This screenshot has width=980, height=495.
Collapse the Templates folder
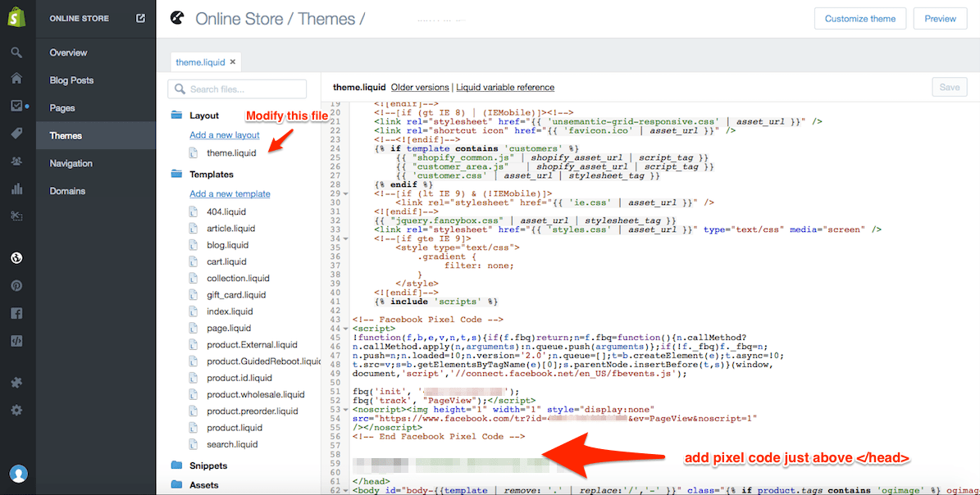tap(177, 175)
